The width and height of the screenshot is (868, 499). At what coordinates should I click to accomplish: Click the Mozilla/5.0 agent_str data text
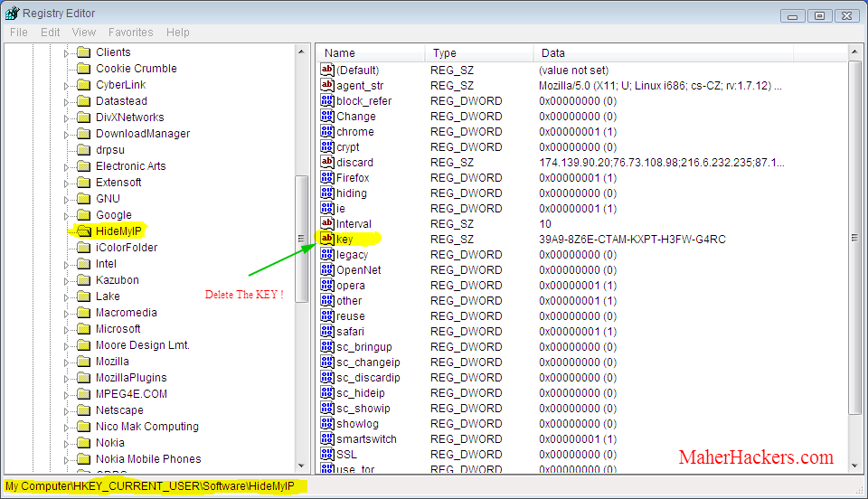[x=660, y=86]
